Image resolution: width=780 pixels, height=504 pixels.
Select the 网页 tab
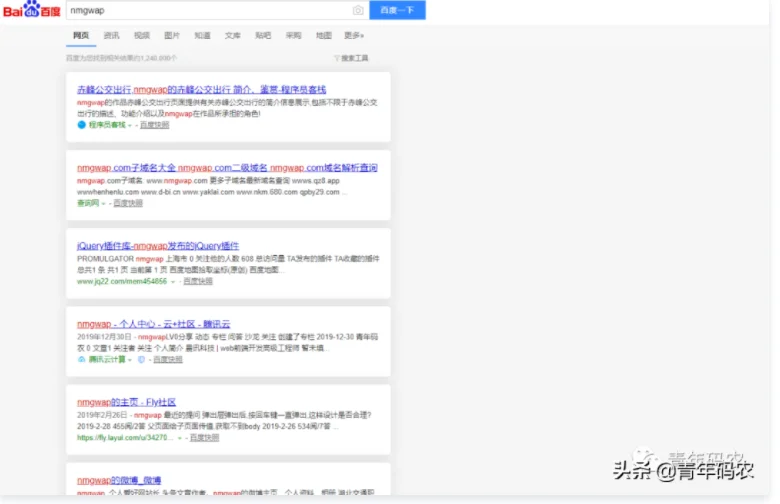pyautogui.click(x=81, y=35)
